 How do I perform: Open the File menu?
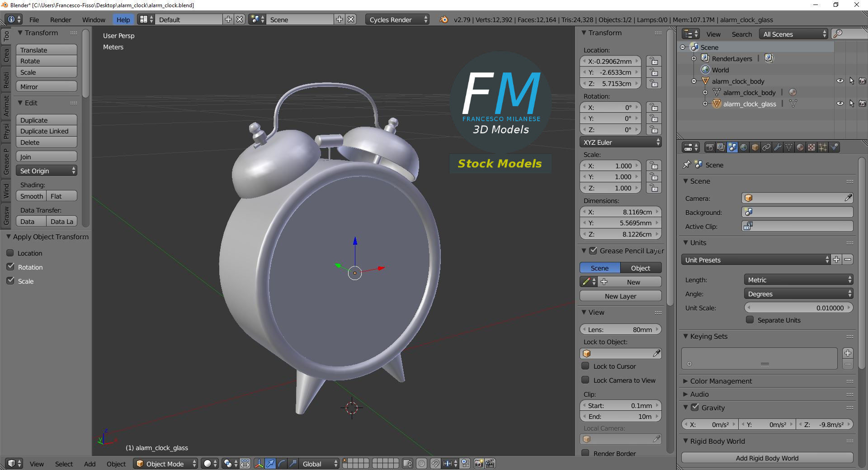(34, 19)
